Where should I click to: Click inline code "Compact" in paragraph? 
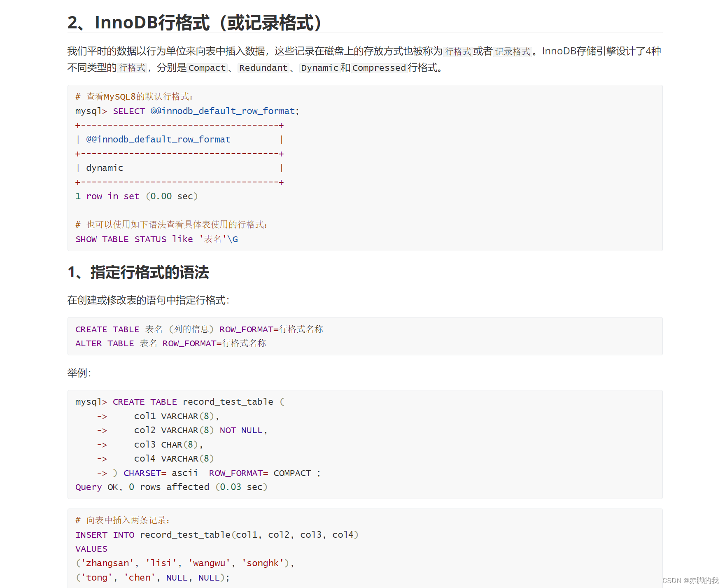tap(207, 68)
